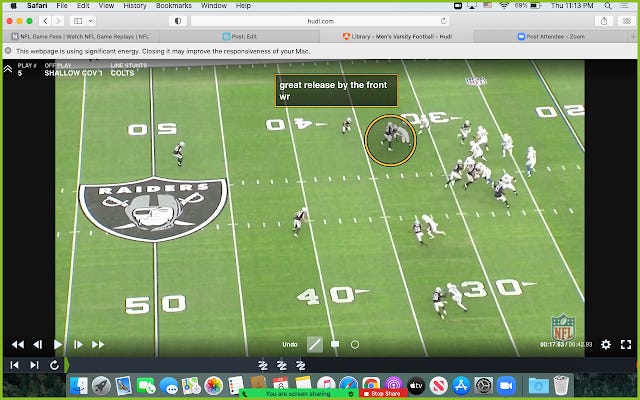Open Launchpad from the Dock
The height and width of the screenshot is (400, 640).
[x=101, y=386]
